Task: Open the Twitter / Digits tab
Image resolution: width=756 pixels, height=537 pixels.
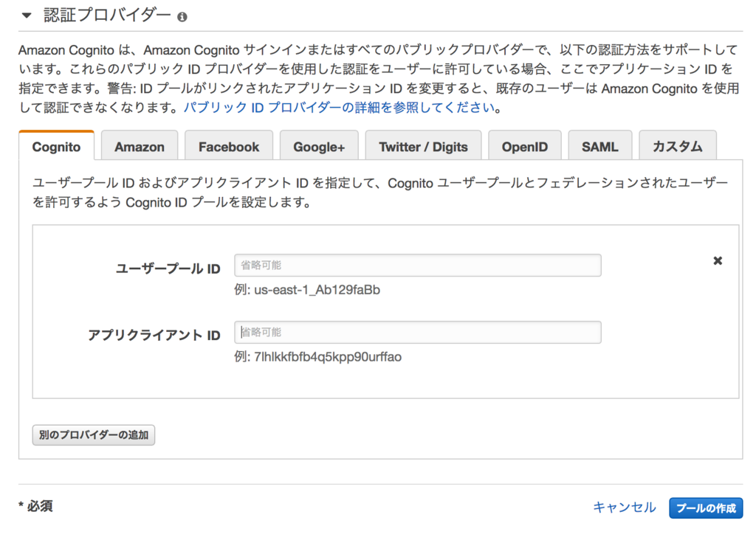Action: point(423,146)
